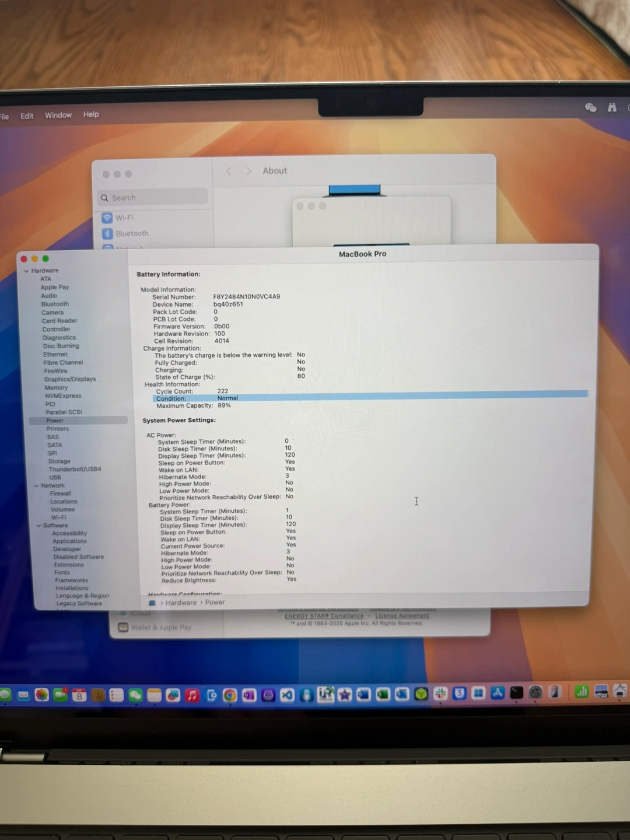Select Memory in the sidebar
The width and height of the screenshot is (630, 840).
(56, 387)
